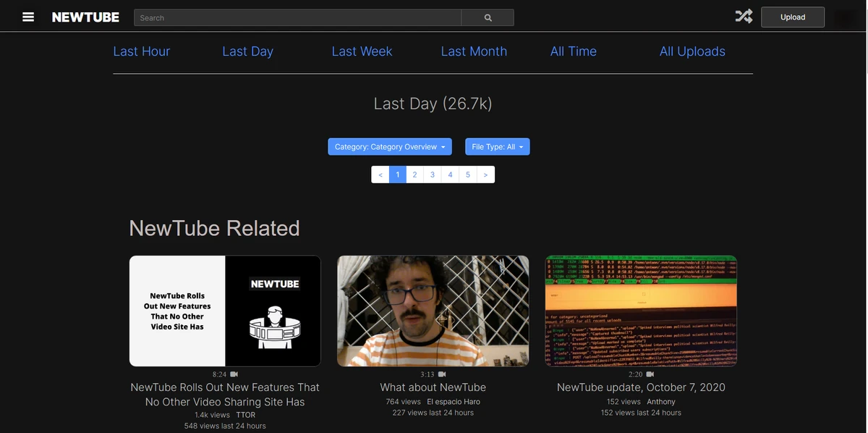Image resolution: width=868 pixels, height=433 pixels.
Task: Open the What about NewTube video thumbnail
Action: [433, 311]
